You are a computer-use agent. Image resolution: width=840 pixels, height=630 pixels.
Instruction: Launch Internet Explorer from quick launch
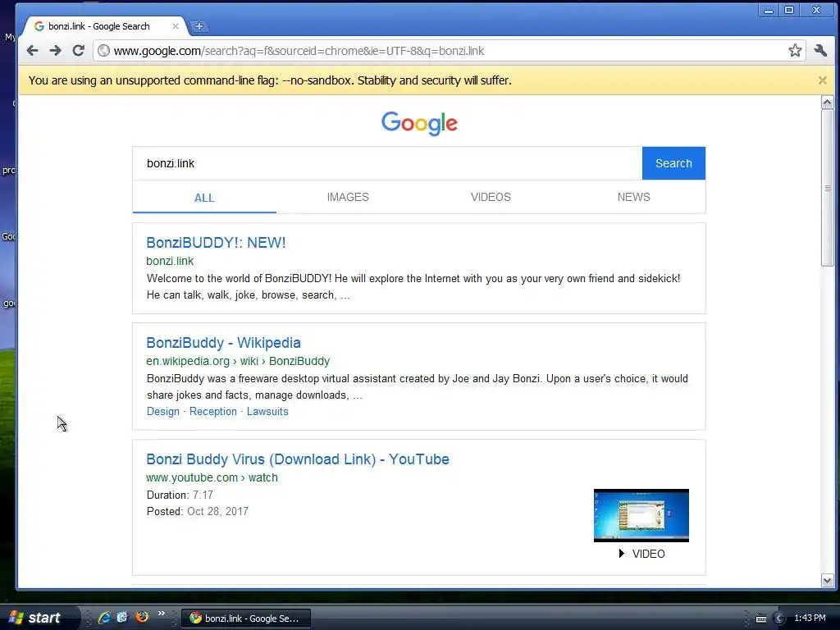click(104, 618)
